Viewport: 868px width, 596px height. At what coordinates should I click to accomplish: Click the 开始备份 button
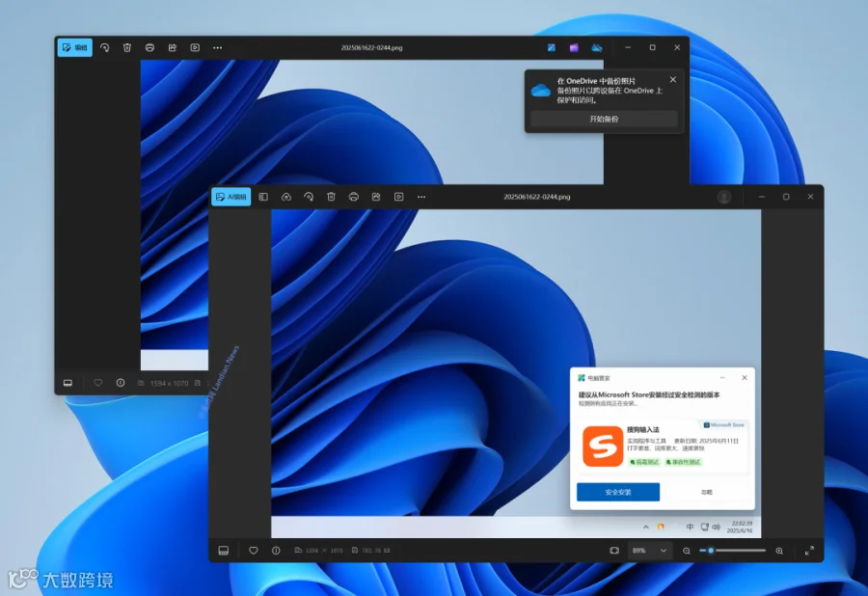(604, 119)
